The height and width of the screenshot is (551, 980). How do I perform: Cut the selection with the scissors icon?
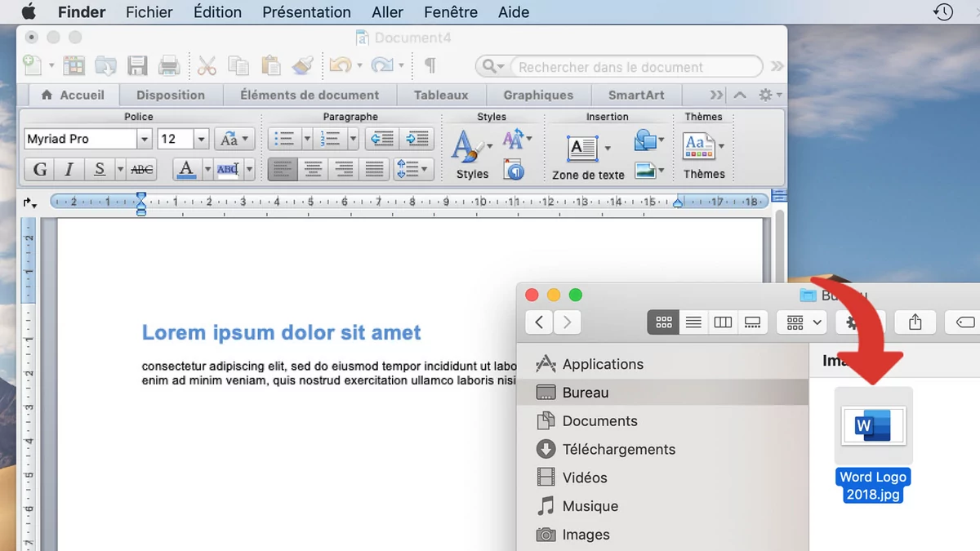[207, 65]
